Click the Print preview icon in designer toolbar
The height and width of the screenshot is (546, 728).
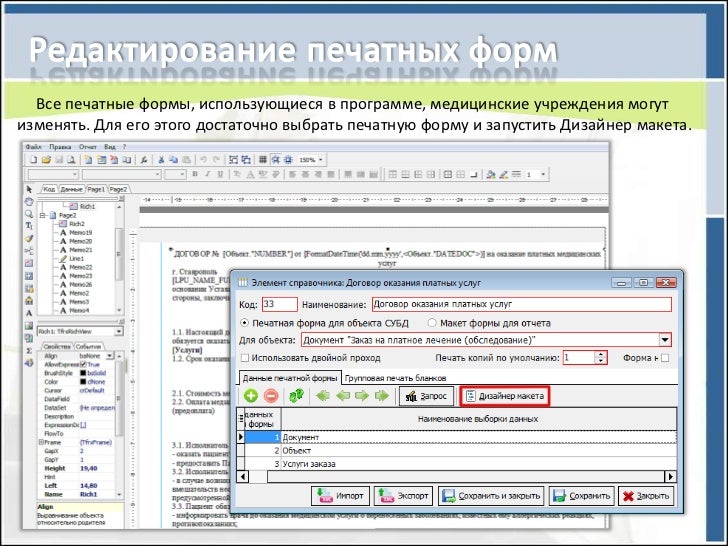pos(71,160)
